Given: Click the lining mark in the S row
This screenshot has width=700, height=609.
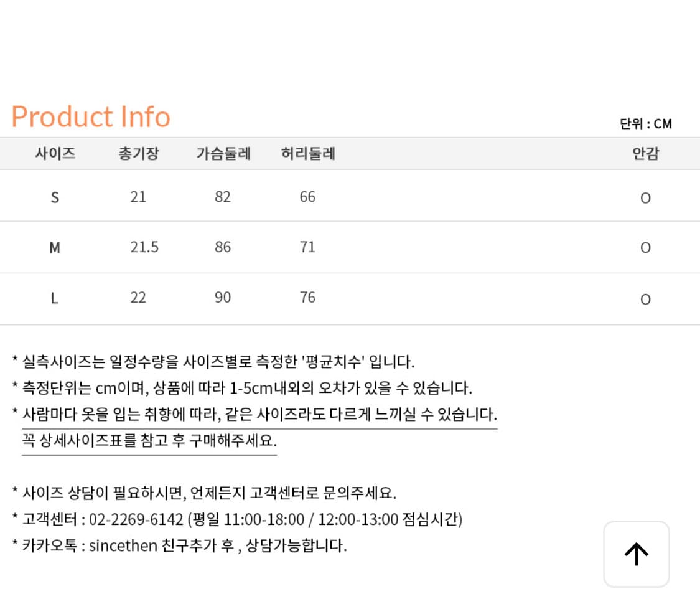Looking at the screenshot, I should click(x=645, y=198).
